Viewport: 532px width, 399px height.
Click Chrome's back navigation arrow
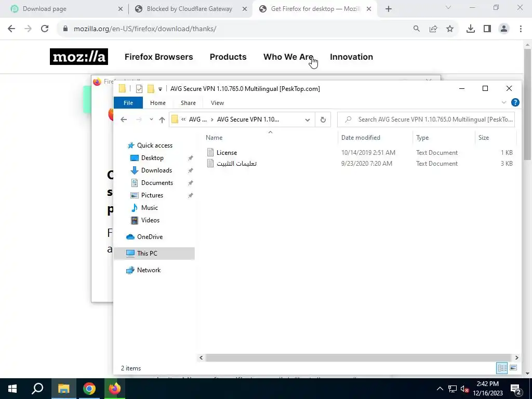[x=11, y=29]
